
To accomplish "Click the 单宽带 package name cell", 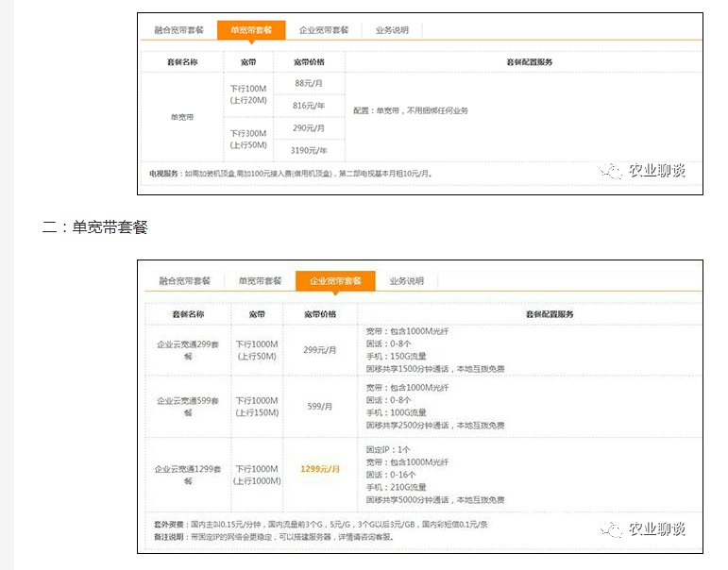I will pos(182,117).
